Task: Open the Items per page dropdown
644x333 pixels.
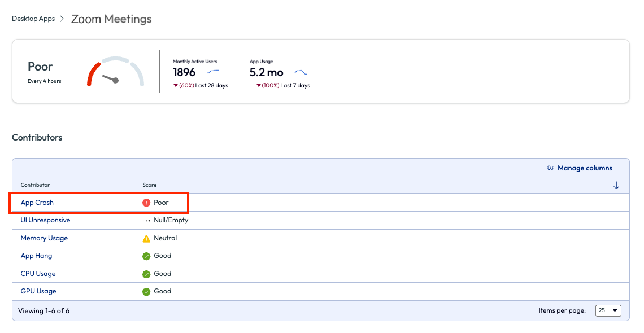Action: (608, 310)
